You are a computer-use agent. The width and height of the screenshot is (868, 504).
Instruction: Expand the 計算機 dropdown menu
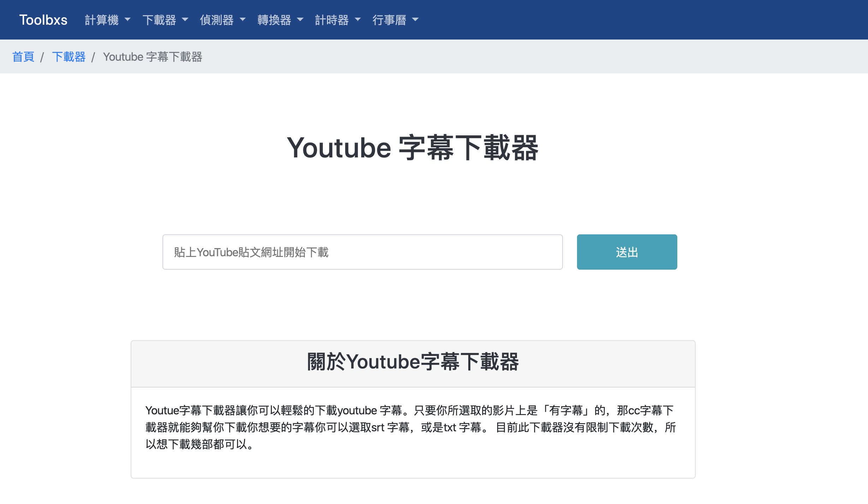[108, 20]
